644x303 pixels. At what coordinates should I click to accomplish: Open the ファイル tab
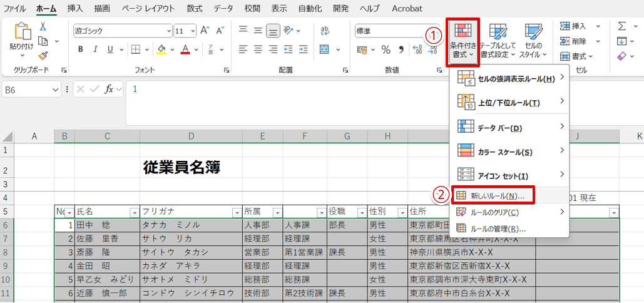tap(14, 8)
